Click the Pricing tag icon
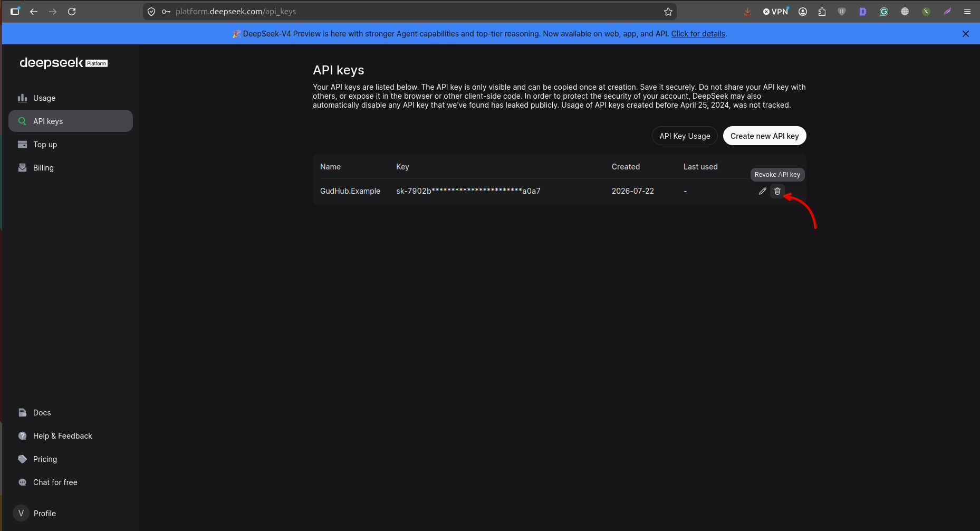Screen dimensions: 980x531 coord(22,459)
